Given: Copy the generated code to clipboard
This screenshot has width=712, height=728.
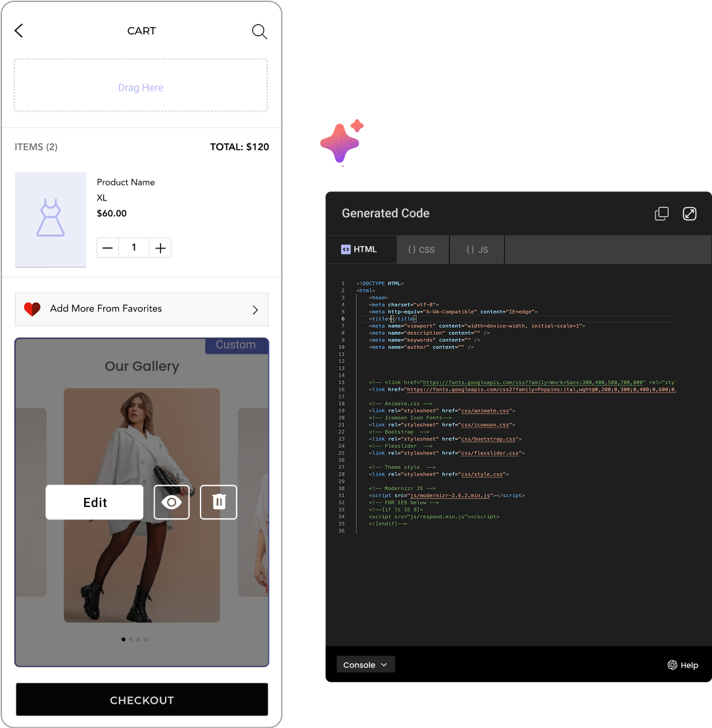Looking at the screenshot, I should pos(661,213).
